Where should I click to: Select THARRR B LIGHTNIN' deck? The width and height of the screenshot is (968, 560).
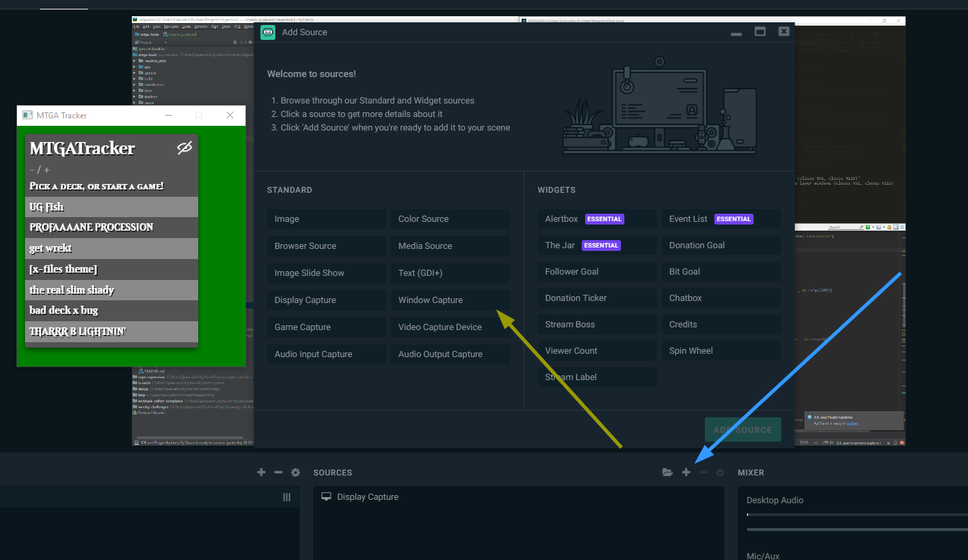point(112,331)
